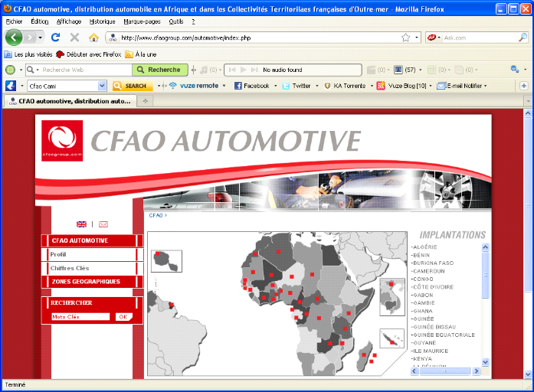The height and width of the screenshot is (392, 534).
Task: Open a new tab with the plus button
Action: click(146, 101)
